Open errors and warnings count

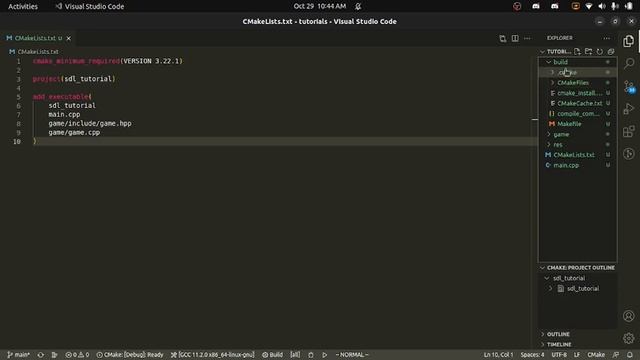tap(77, 355)
